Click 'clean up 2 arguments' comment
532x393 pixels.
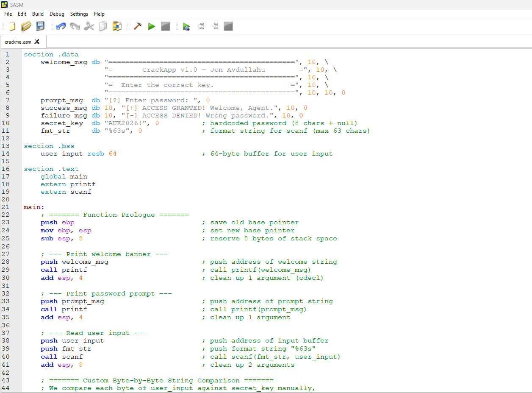(248, 365)
